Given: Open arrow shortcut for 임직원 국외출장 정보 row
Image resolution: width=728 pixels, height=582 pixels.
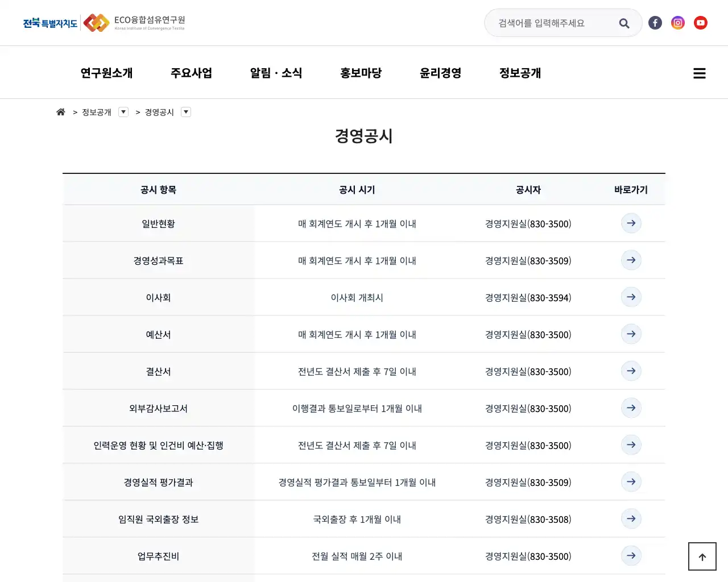Looking at the screenshot, I should click(x=631, y=519).
